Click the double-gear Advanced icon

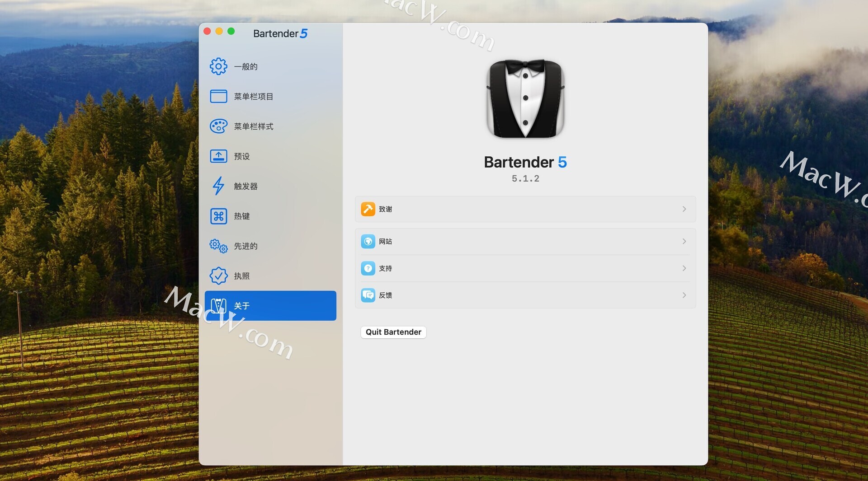(x=218, y=246)
